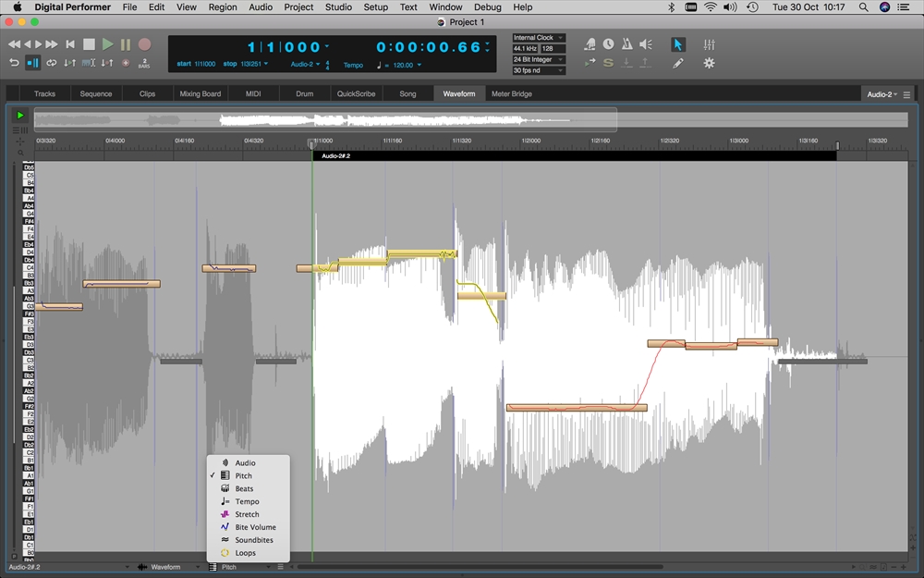
Task: Click the wait-for-note hand icon
Action: [x=590, y=44]
